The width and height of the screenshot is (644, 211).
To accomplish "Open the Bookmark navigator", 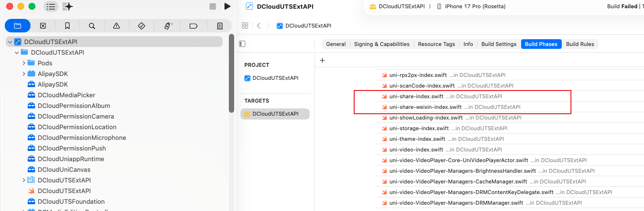I will point(67,26).
